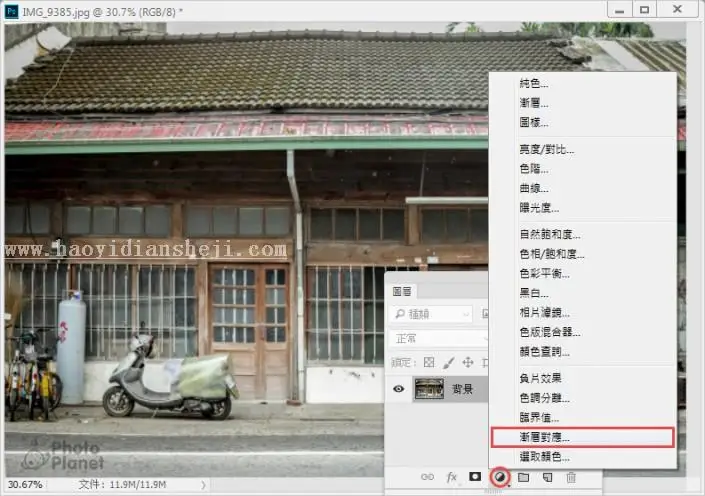Hide the 背景 layer via eye icon
The image size is (705, 496).
coord(398,389)
